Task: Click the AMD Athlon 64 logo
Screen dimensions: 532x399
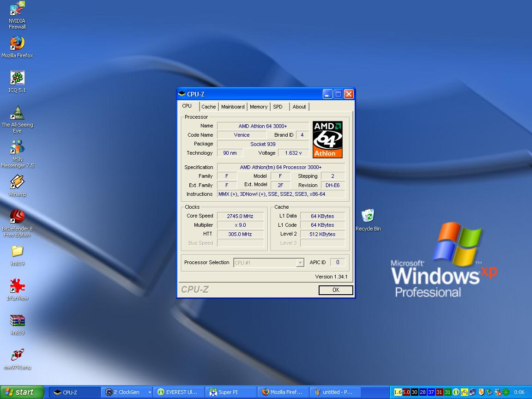Action: pyautogui.click(x=327, y=139)
